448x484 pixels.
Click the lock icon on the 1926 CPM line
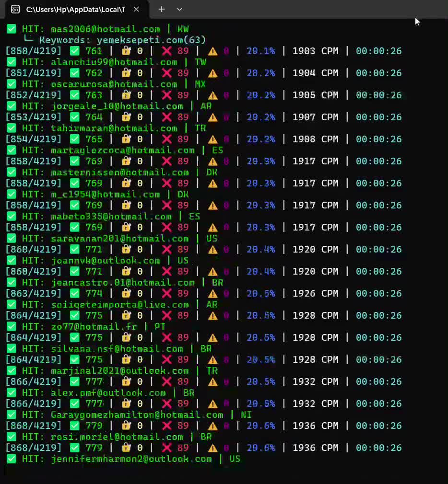tap(126, 293)
